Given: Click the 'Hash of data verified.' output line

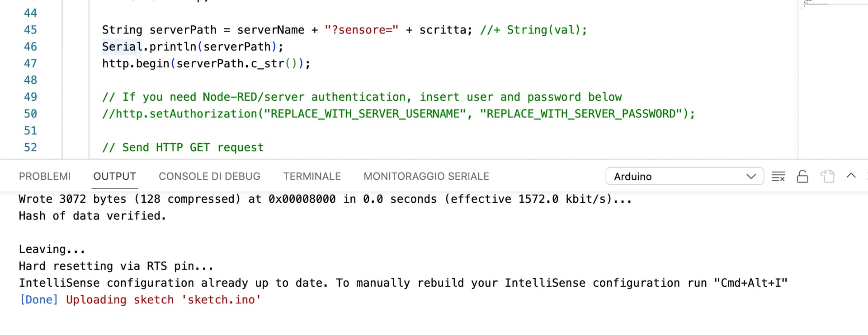Looking at the screenshot, I should pos(92,216).
